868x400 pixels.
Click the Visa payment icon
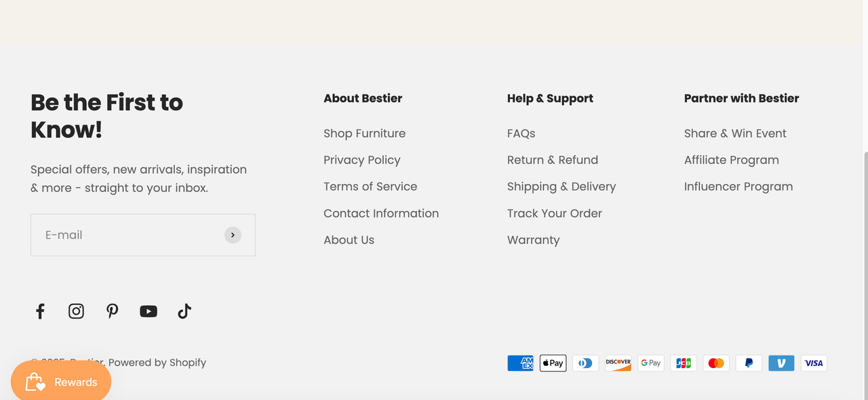click(814, 363)
